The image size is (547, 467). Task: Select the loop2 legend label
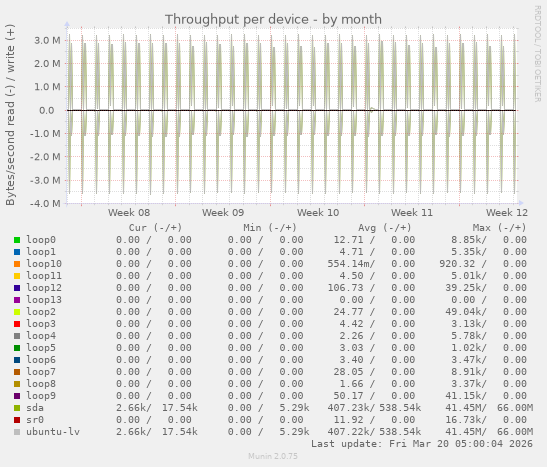pos(41,312)
